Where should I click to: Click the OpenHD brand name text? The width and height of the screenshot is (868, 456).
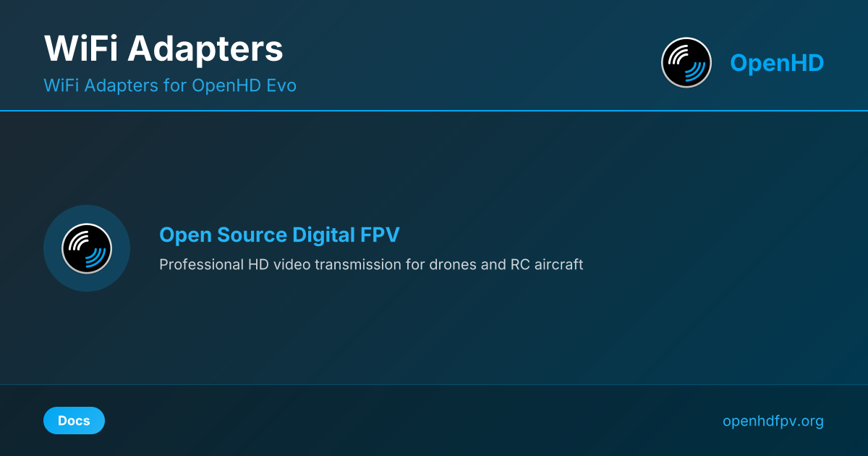pyautogui.click(x=776, y=63)
